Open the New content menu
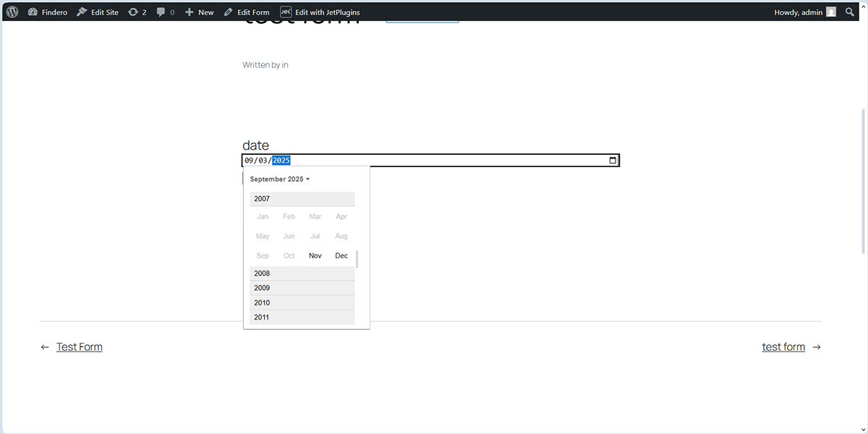The height and width of the screenshot is (434, 868). pos(200,12)
